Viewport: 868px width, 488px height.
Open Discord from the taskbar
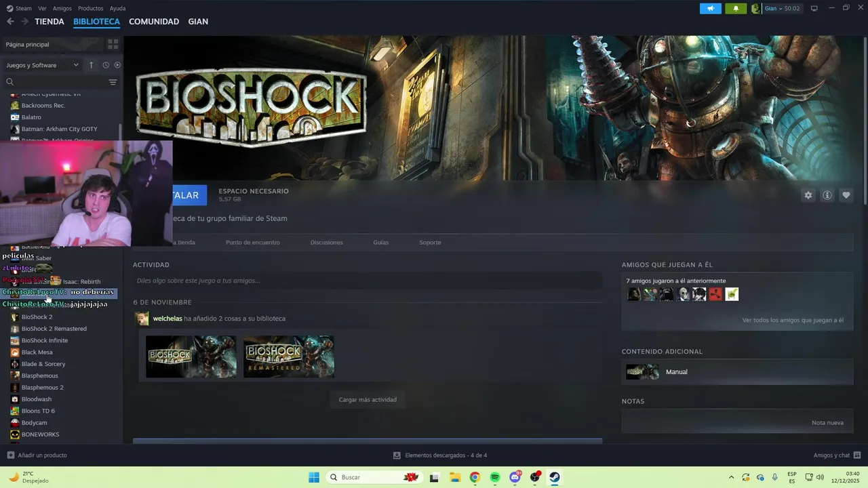515,477
